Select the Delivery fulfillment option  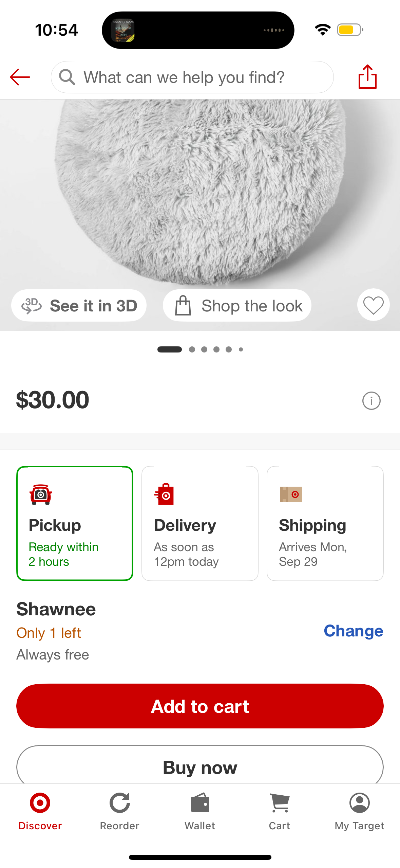(x=200, y=523)
